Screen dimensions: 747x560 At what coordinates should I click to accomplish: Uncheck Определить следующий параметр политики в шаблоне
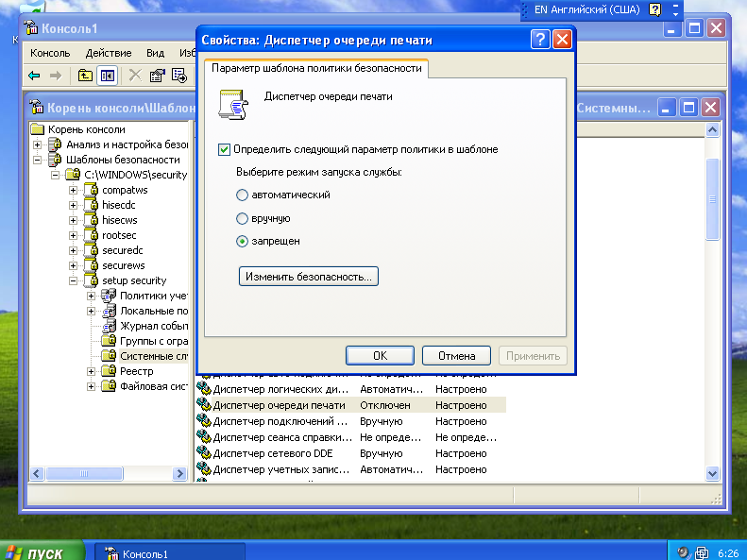click(224, 149)
